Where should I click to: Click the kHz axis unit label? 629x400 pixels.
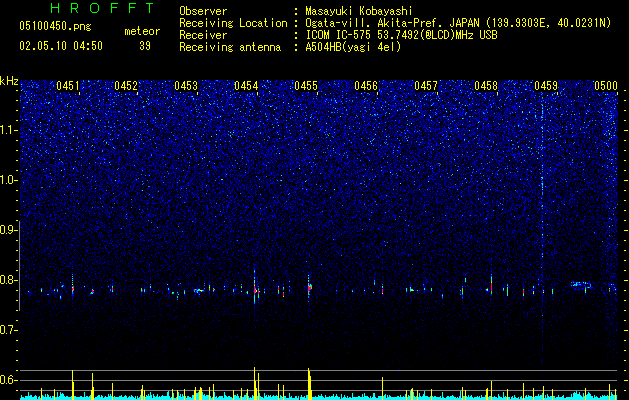tap(9, 81)
